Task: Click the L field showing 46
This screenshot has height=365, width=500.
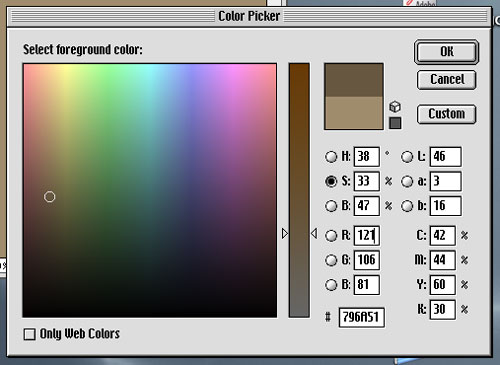Action: pos(446,156)
